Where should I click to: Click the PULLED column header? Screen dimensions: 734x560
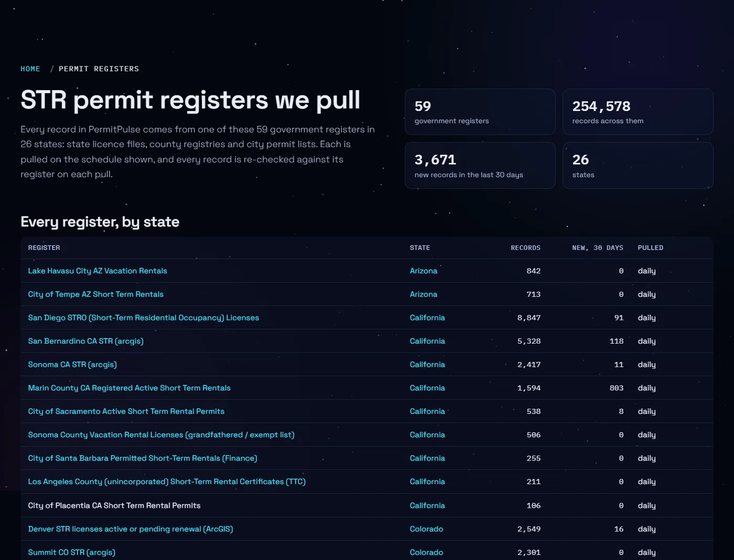pyautogui.click(x=651, y=248)
